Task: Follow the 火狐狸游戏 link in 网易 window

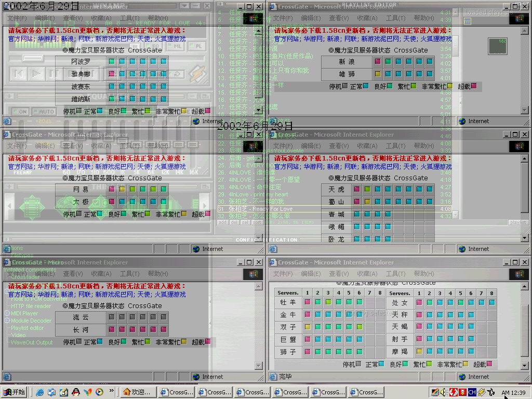Action: [170, 167]
